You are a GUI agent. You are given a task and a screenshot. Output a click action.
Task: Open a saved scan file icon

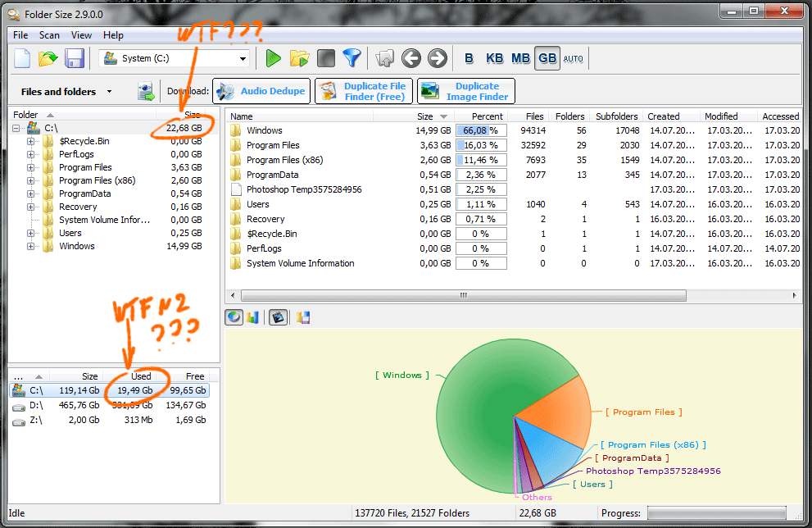(48, 58)
